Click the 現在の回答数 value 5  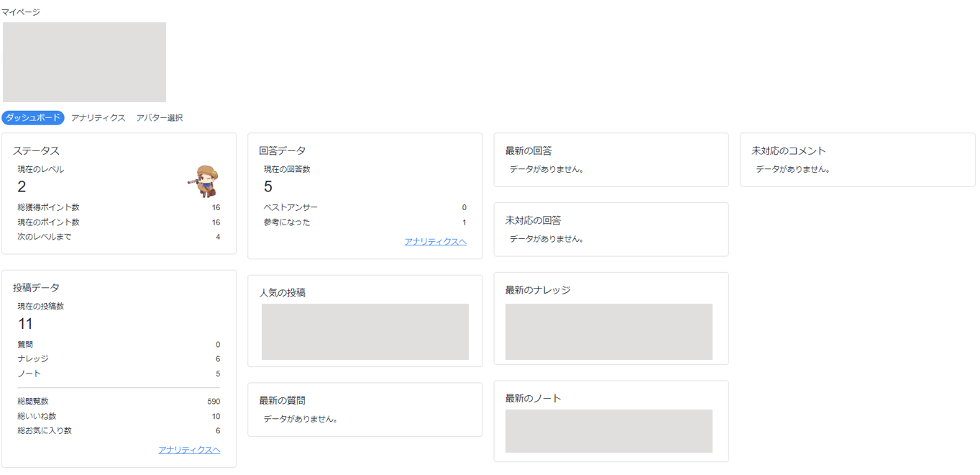(x=268, y=187)
